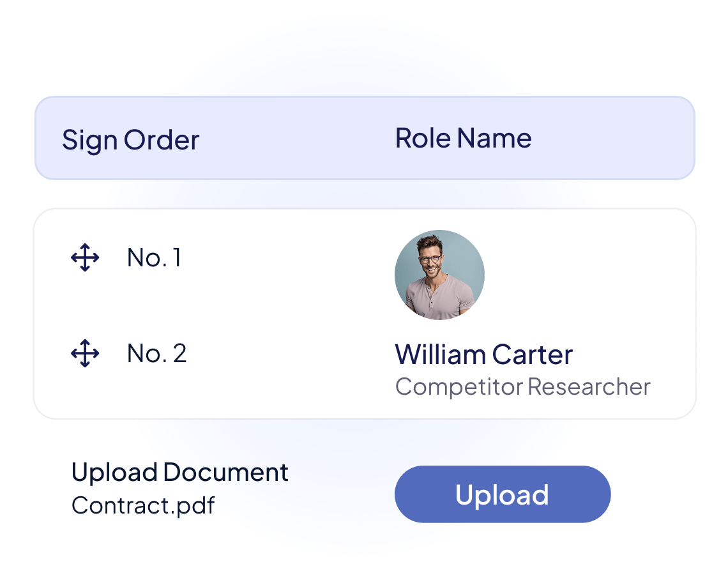The width and height of the screenshot is (728, 571).
Task: Select the No. 2 sign order label
Action: (x=156, y=354)
